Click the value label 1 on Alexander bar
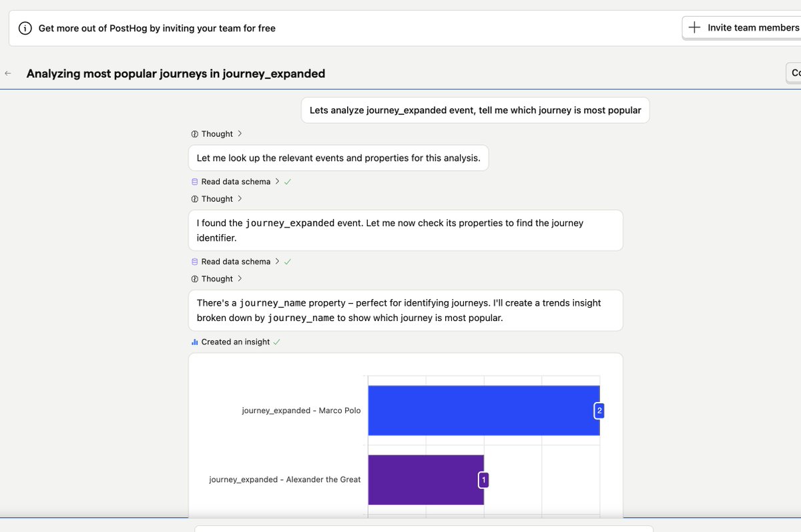 [483, 479]
